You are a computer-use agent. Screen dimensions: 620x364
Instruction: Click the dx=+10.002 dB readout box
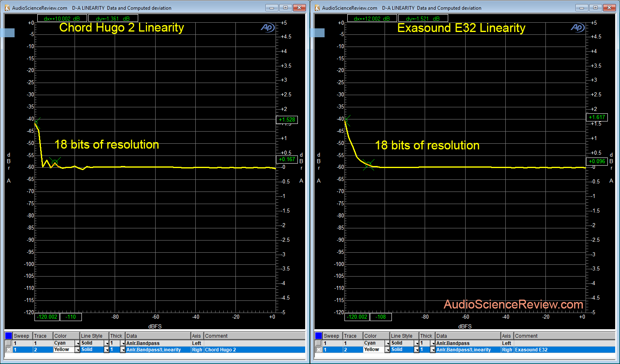coord(62,19)
